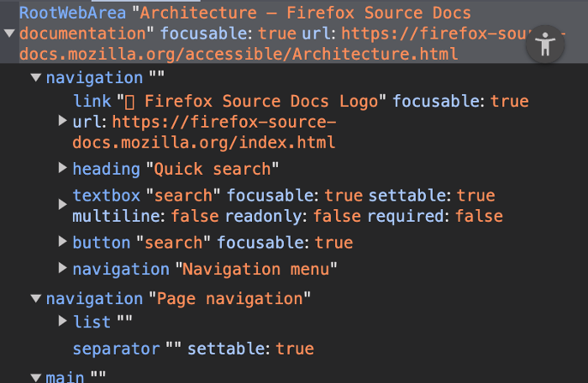Image resolution: width=588 pixels, height=383 pixels.
Task: Expand the textbox "search" node
Action: pyautogui.click(x=63, y=205)
